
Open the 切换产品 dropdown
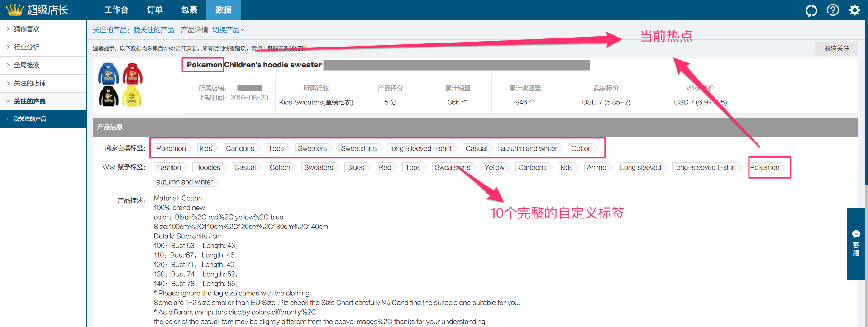pyautogui.click(x=229, y=30)
